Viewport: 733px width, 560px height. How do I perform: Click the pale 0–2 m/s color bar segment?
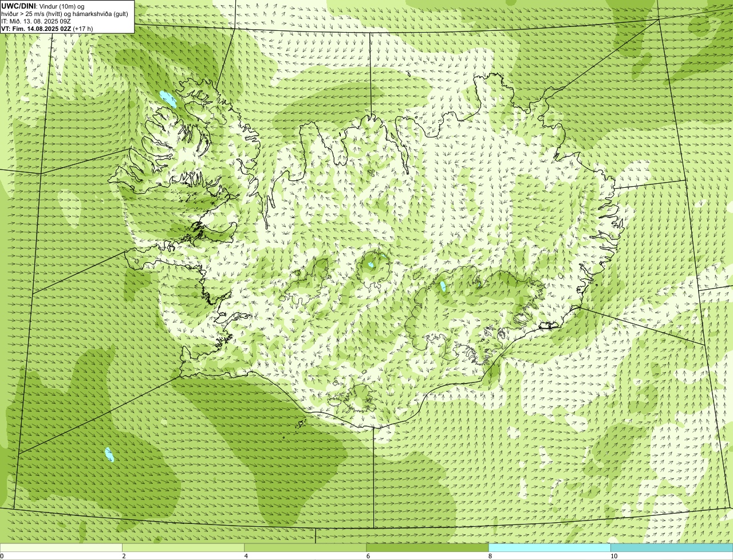61,547
